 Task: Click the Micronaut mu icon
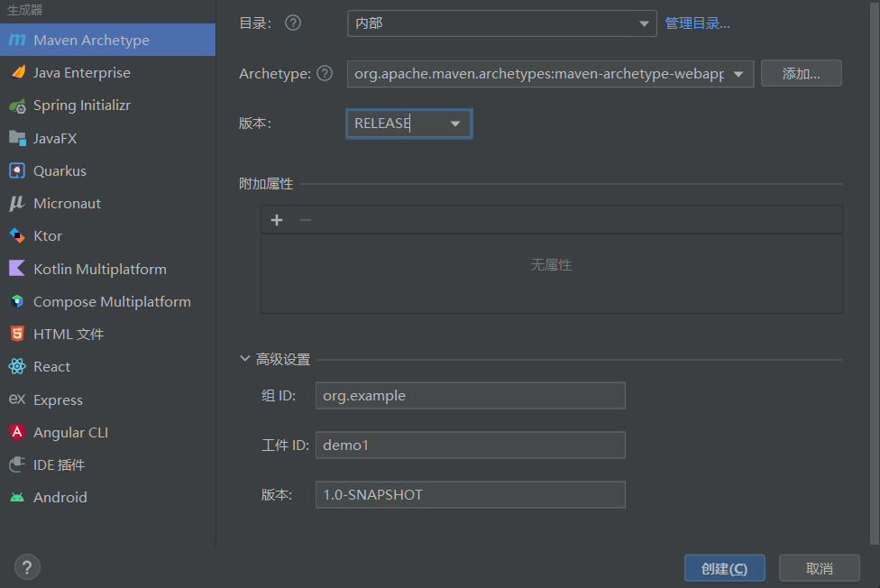point(17,203)
